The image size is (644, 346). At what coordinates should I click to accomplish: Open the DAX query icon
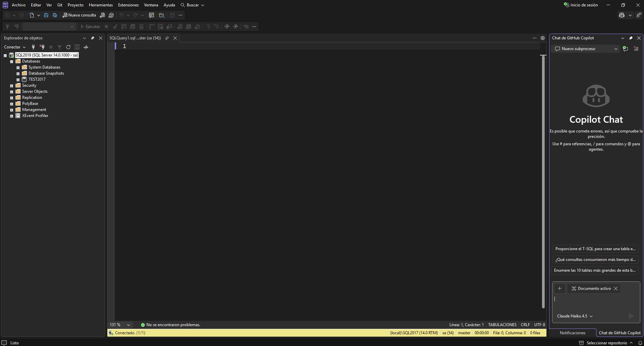pos(111,15)
